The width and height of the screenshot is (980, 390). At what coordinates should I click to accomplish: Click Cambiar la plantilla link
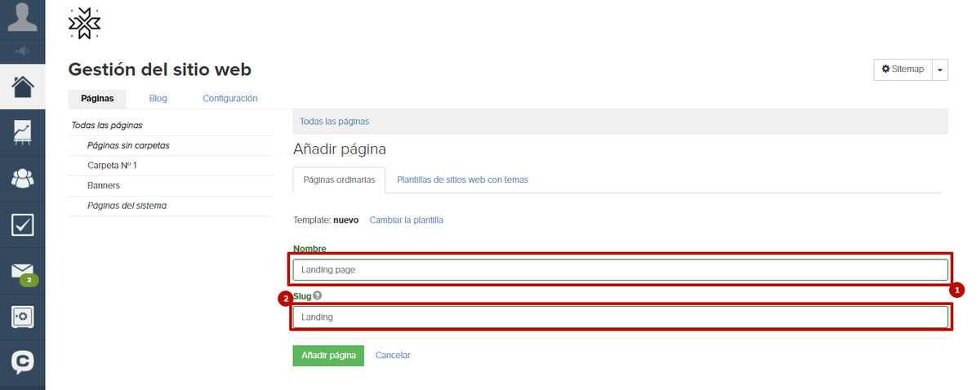click(406, 220)
